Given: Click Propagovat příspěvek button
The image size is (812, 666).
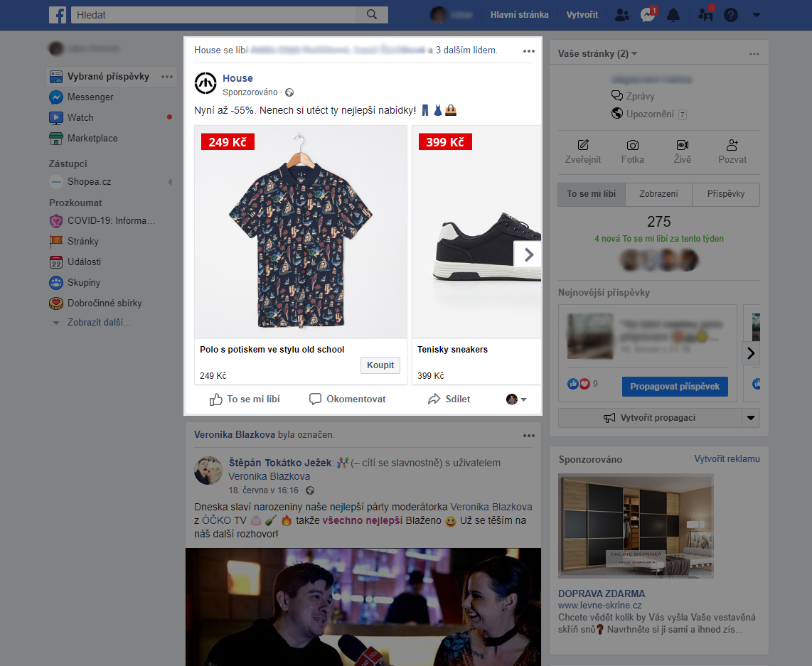Looking at the screenshot, I should coord(675,387).
